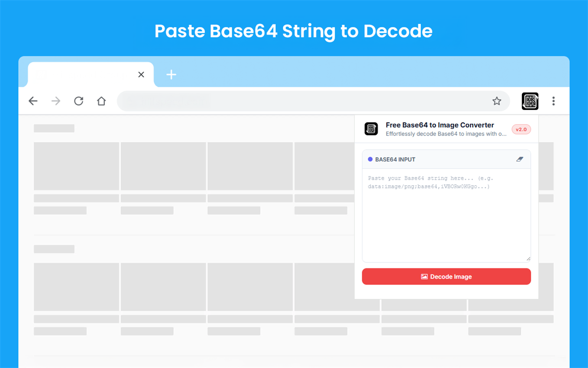Close the current browser tab
Viewport: 588px width, 368px height.
(x=141, y=75)
